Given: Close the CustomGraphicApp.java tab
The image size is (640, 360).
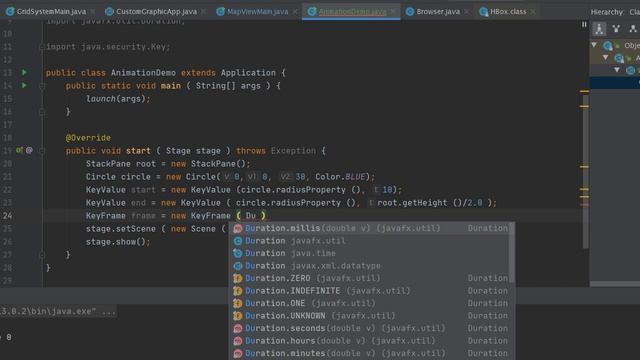Looking at the screenshot, I should [x=204, y=12].
